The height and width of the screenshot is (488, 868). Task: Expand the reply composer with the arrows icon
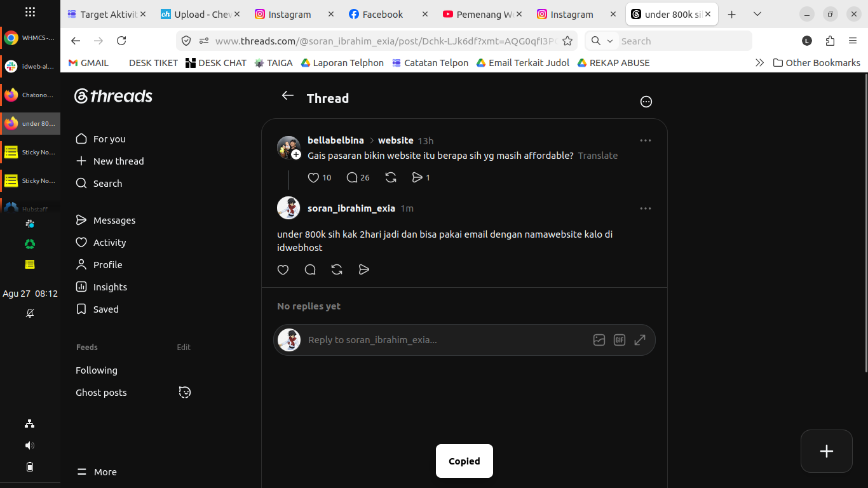640,340
